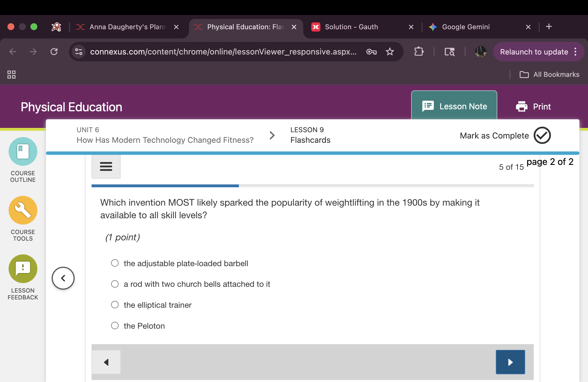Select the adjustable plate-loaded barbell option
Screen dimensions: 588x382
pyautogui.click(x=115, y=263)
